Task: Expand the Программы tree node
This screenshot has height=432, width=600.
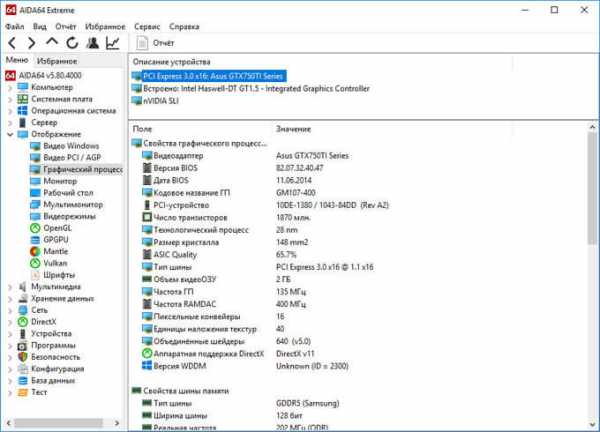Action: click(x=10, y=346)
